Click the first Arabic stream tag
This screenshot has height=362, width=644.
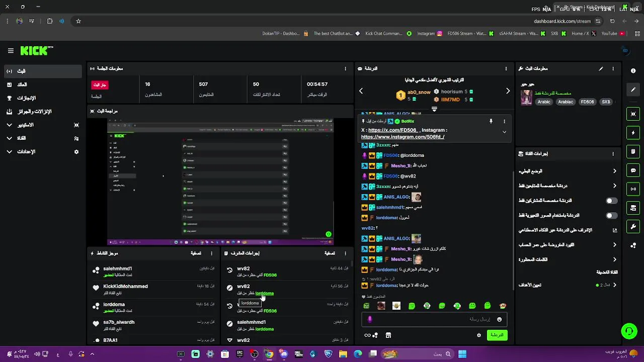tap(544, 102)
